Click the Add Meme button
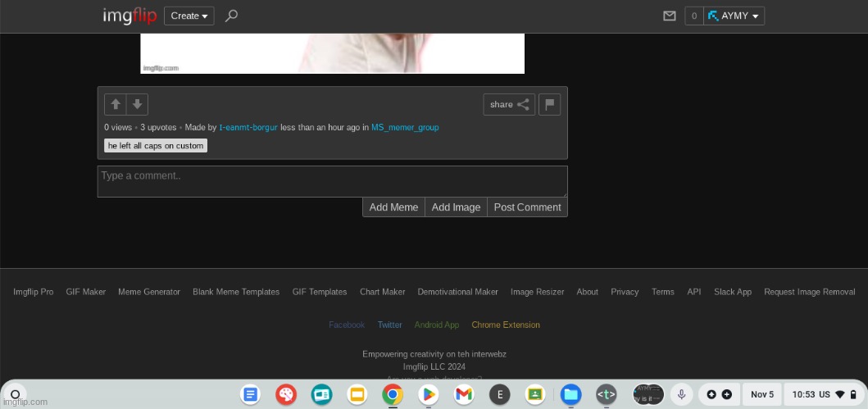The height and width of the screenshot is (409, 868). pyautogui.click(x=393, y=207)
